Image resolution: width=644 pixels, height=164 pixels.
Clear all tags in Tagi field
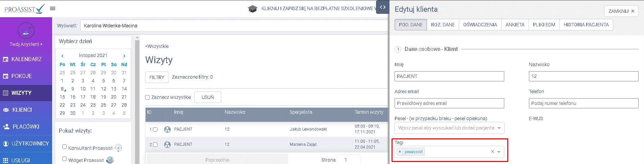click(x=492, y=152)
